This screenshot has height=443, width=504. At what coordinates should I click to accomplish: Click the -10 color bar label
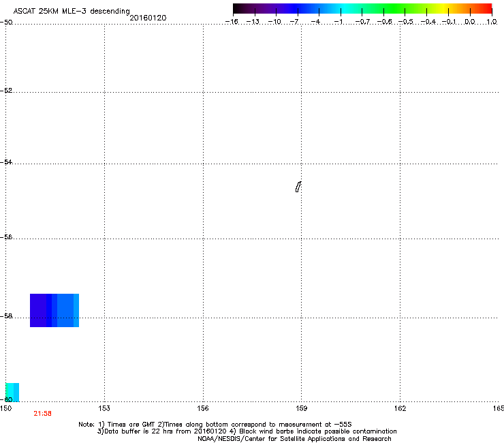274,22
